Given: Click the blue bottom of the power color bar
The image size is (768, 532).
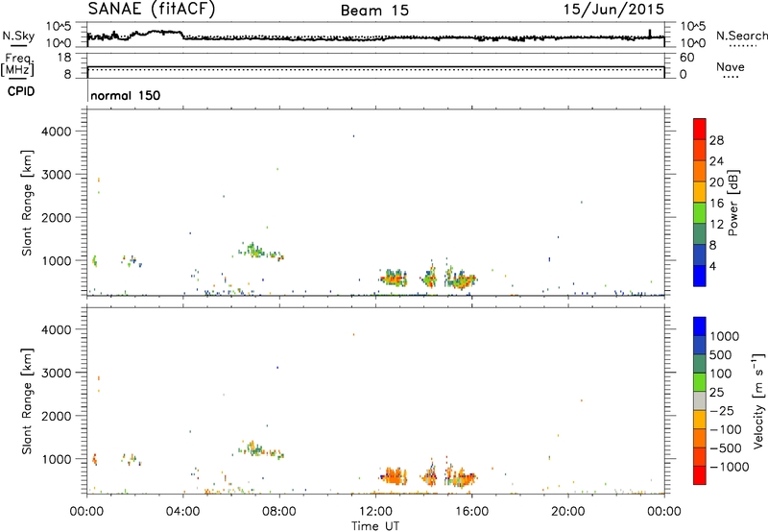Looking at the screenshot, I should [x=700, y=276].
